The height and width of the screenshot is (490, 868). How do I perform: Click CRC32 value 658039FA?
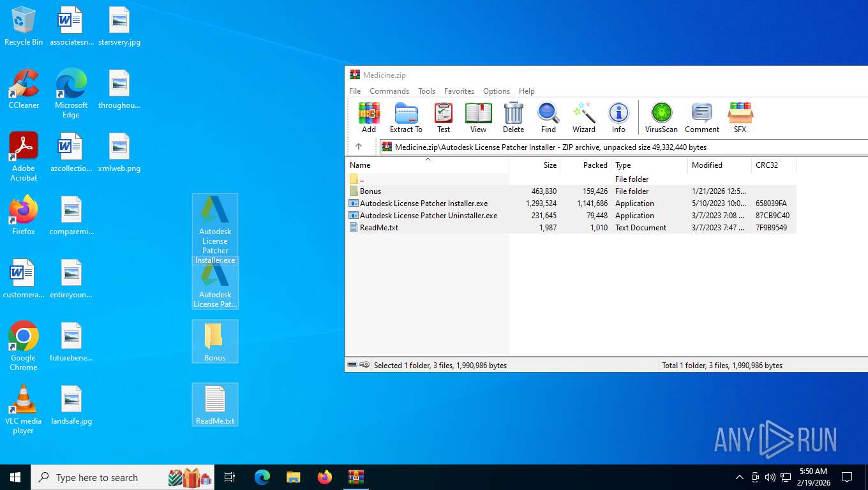771,204
